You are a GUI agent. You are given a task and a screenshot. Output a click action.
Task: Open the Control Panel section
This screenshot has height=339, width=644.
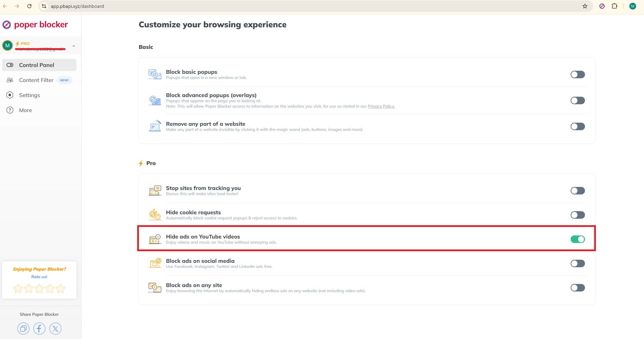click(x=36, y=65)
